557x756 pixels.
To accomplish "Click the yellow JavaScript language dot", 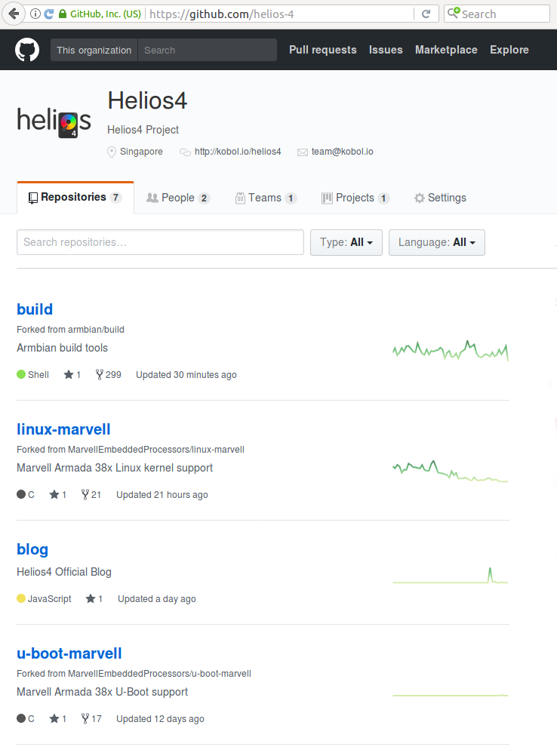I will pos(21,598).
